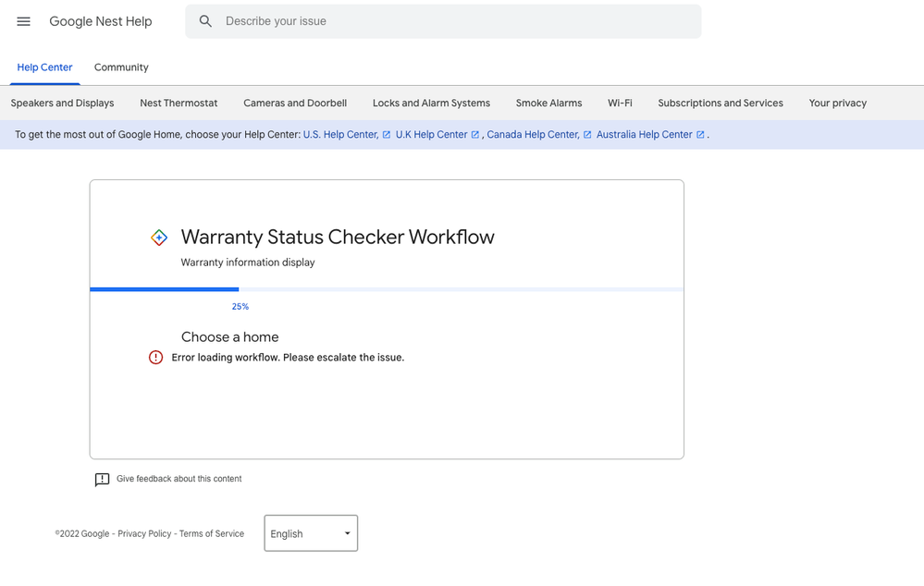The width and height of the screenshot is (924, 586).
Task: Open the Terms of Service link
Action: 212,533
